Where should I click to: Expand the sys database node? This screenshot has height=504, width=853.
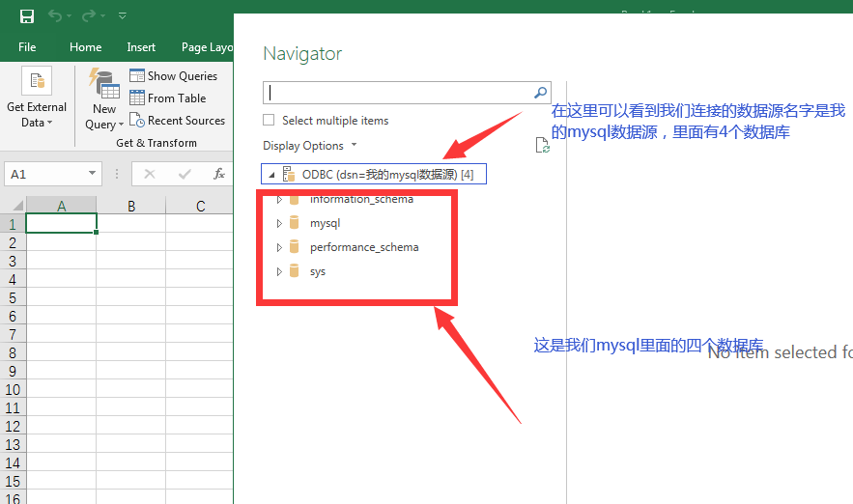279,271
